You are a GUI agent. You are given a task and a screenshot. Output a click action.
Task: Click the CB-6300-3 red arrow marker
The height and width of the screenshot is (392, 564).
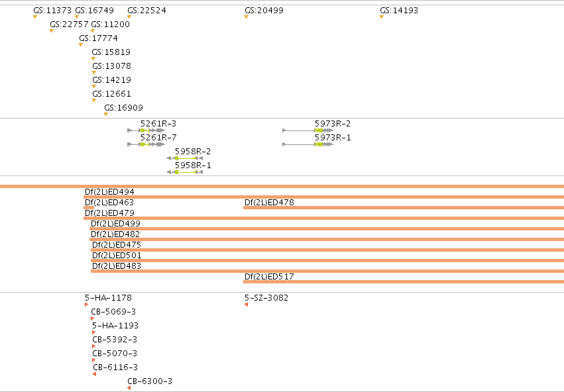(x=129, y=388)
